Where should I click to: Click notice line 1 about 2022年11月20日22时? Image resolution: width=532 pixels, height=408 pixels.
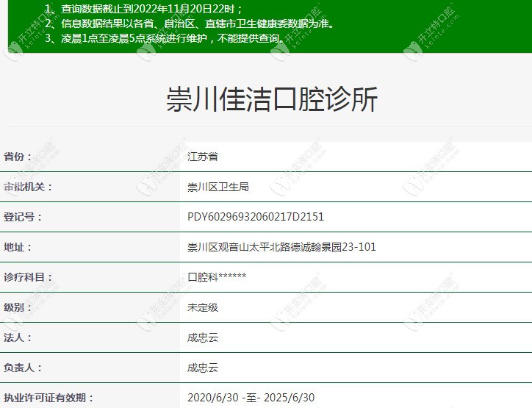pos(144,9)
